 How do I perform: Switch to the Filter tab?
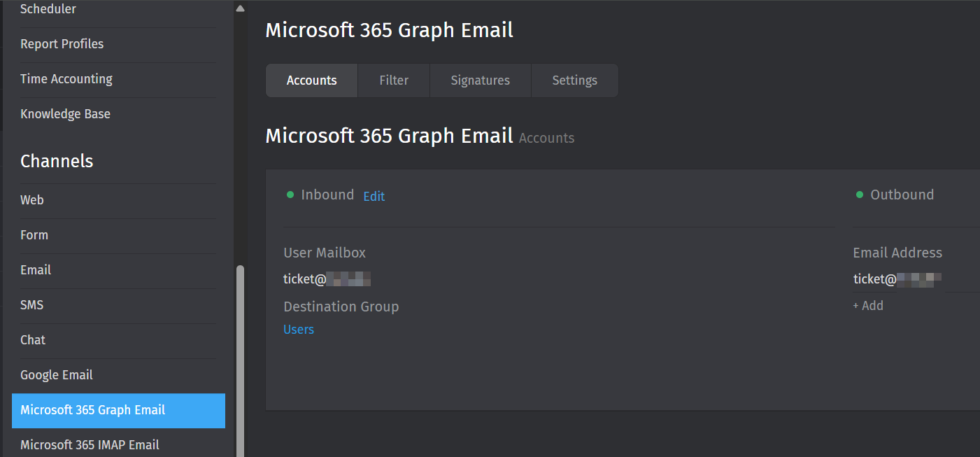click(394, 80)
